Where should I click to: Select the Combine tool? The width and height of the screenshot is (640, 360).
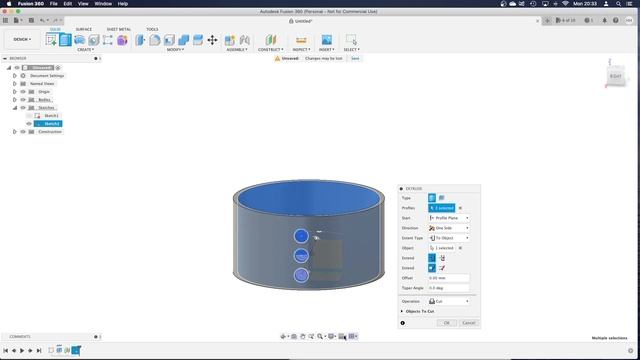coord(183,40)
